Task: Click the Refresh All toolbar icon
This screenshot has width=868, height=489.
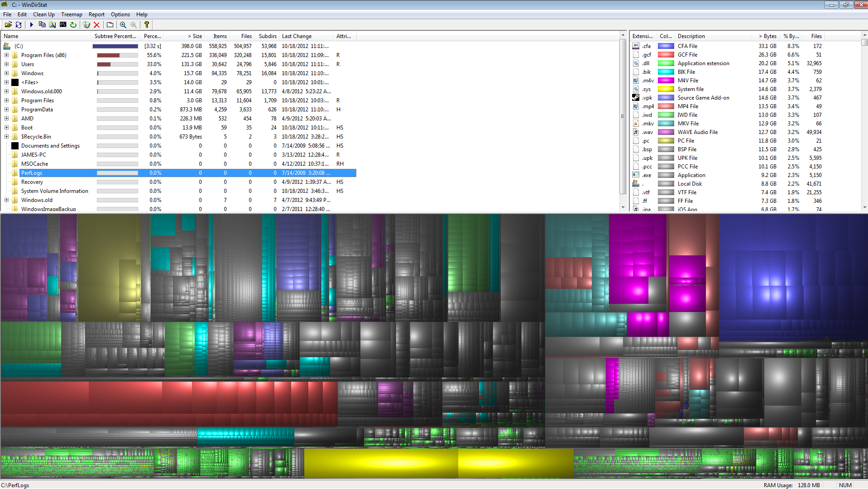Action: pyautogui.click(x=19, y=25)
